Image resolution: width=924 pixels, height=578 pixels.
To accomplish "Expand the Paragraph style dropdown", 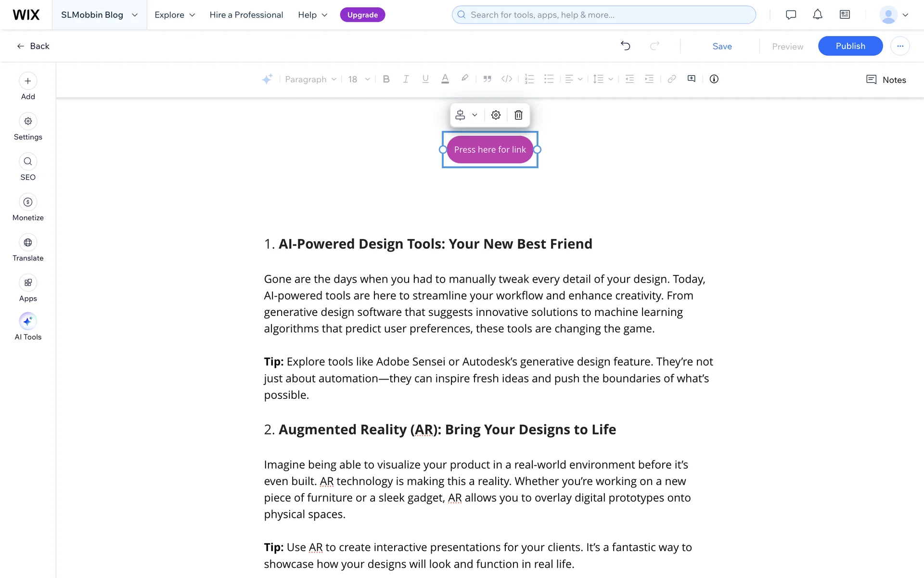I will [310, 79].
